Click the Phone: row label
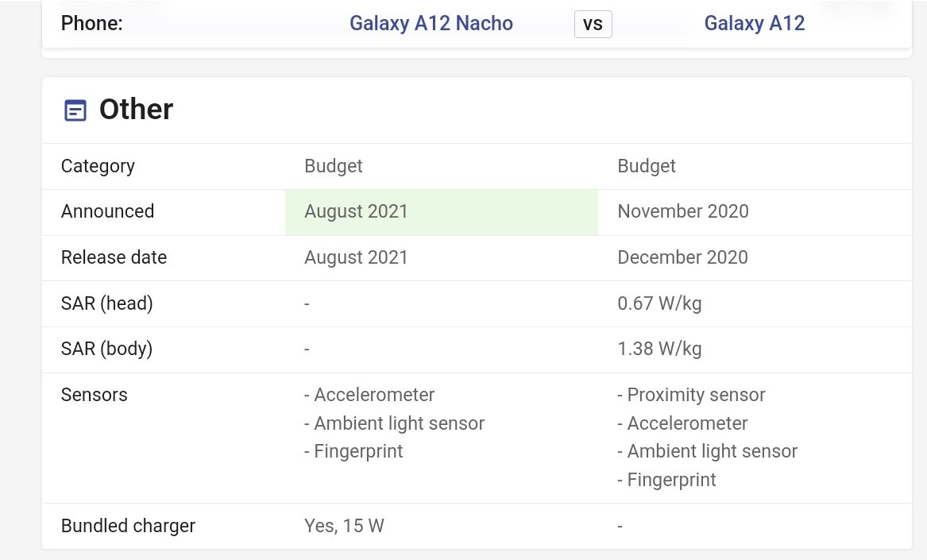Image resolution: width=927 pixels, height=560 pixels. (x=91, y=23)
